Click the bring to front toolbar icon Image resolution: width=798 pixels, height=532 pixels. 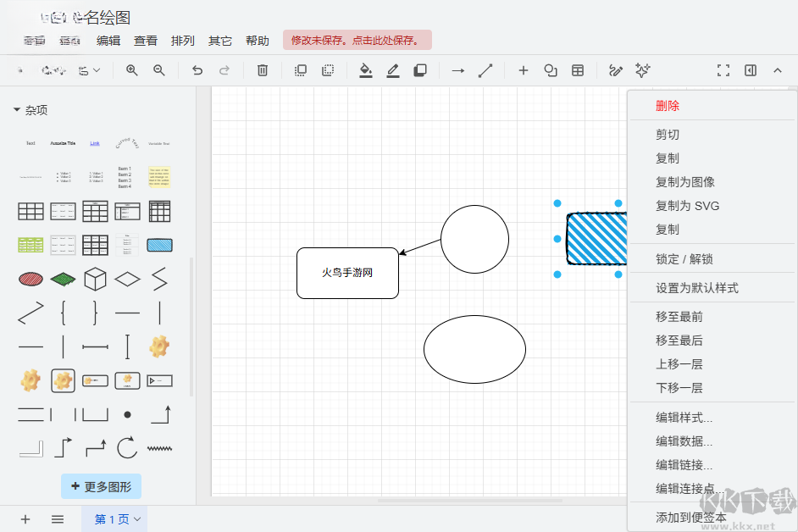click(x=301, y=70)
